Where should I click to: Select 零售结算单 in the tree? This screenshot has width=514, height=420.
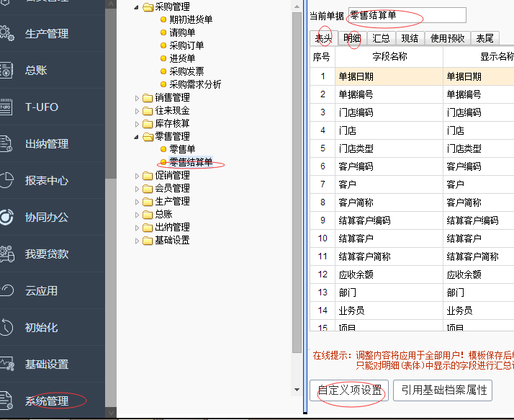click(x=191, y=163)
